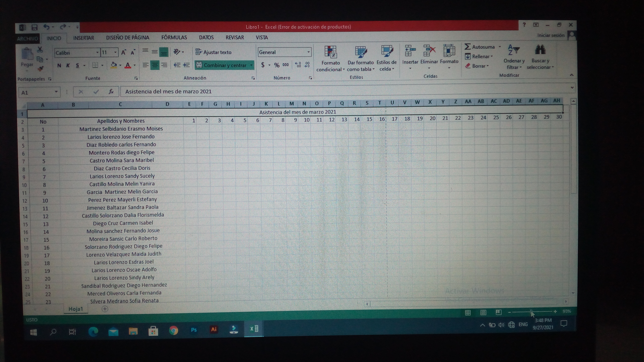Open Buscar y seleccionar menu
Viewport: 644px width, 362px height.
540,57
